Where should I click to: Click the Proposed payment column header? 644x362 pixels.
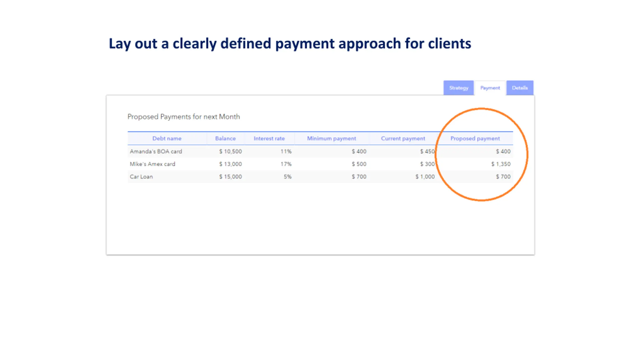click(x=475, y=138)
